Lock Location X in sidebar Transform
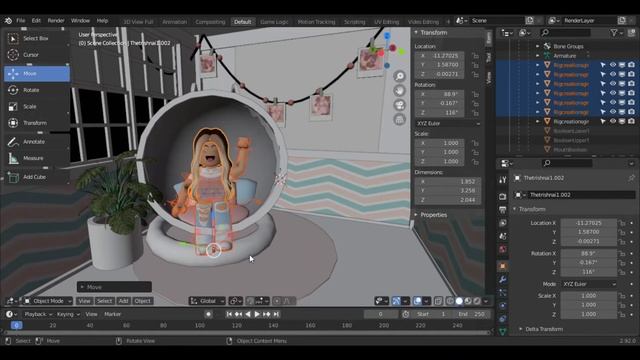This screenshot has height=360, width=640. coord(475,56)
